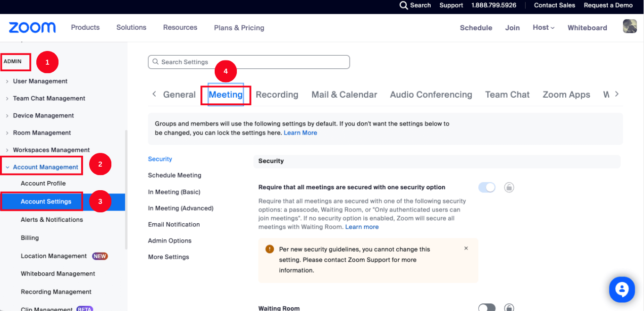Toggle the security option requirement switch
This screenshot has height=311, width=644.
tap(487, 187)
